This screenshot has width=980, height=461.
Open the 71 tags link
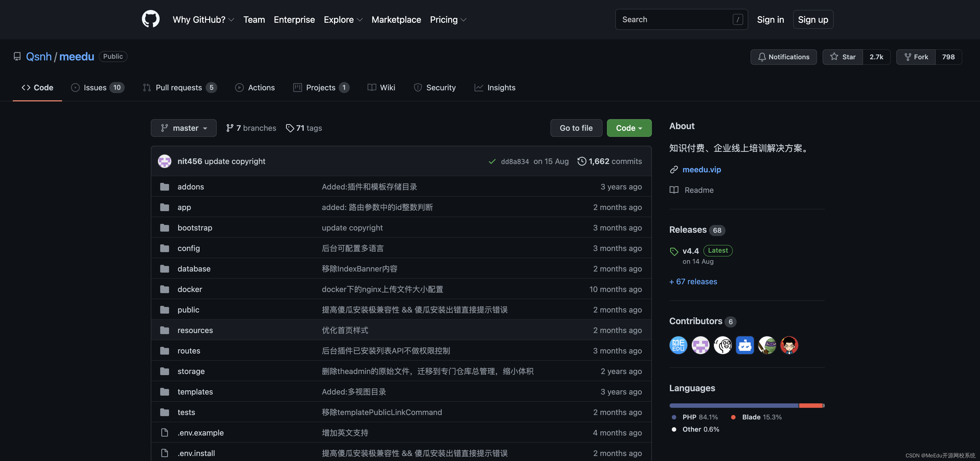[303, 128]
